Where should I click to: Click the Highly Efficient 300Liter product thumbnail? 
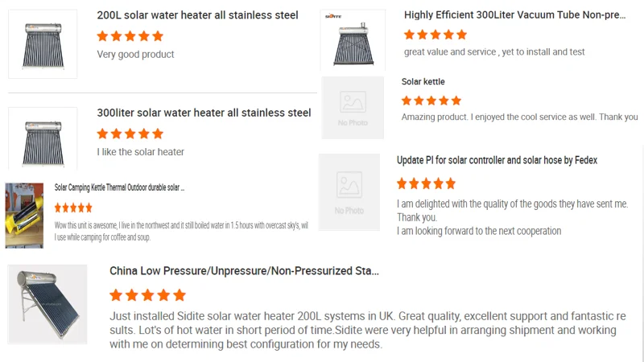click(353, 40)
